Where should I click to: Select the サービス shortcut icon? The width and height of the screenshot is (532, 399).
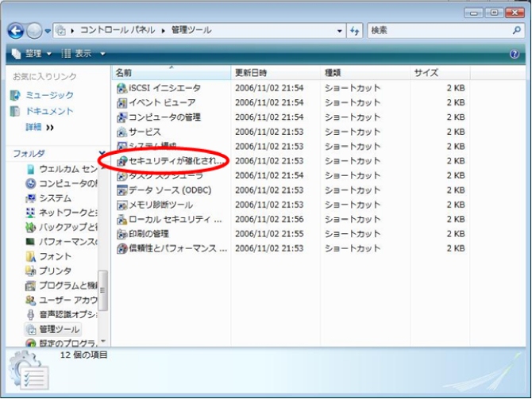point(121,132)
